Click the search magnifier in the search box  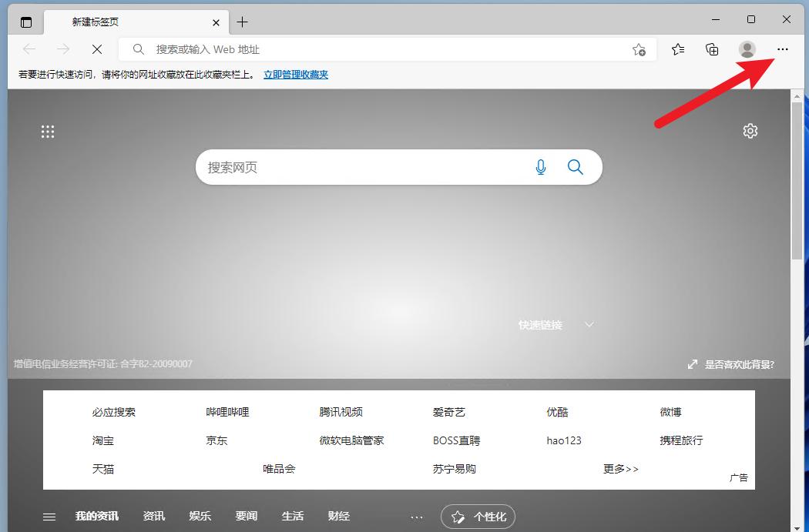pos(575,167)
